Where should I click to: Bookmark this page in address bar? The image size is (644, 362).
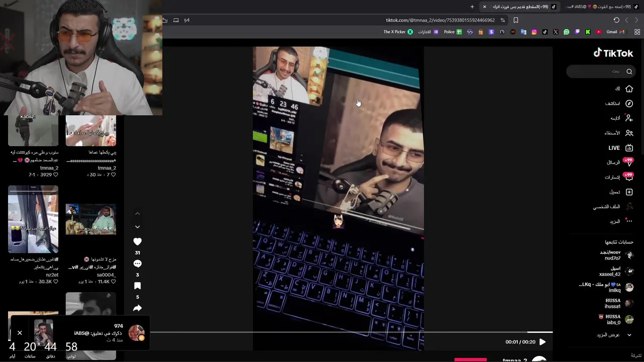(x=516, y=20)
